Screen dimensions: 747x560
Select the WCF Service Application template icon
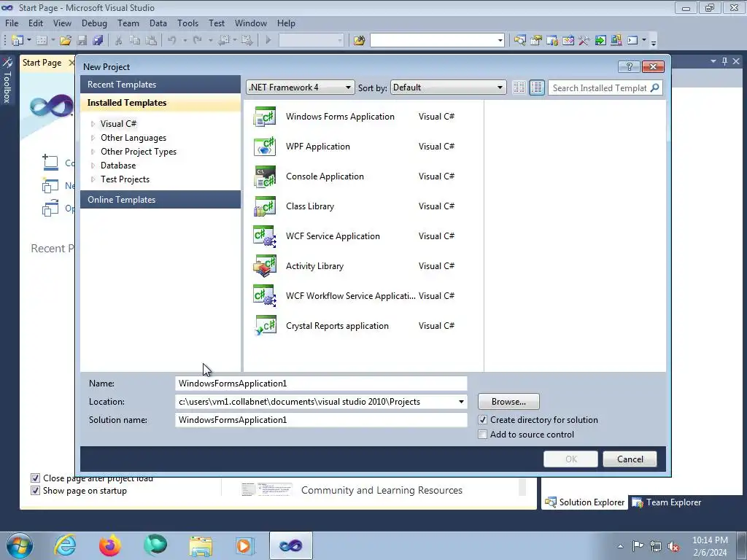265,237
